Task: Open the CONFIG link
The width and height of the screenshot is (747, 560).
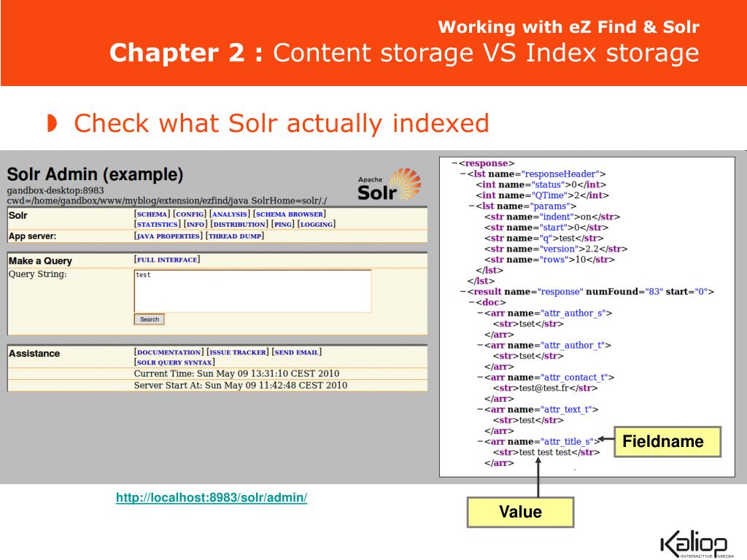Action: click(190, 214)
